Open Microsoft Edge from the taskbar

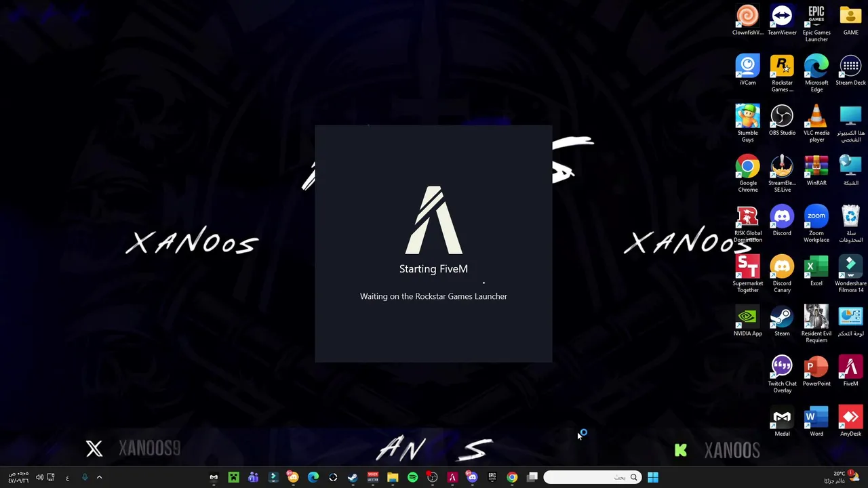[x=313, y=477]
